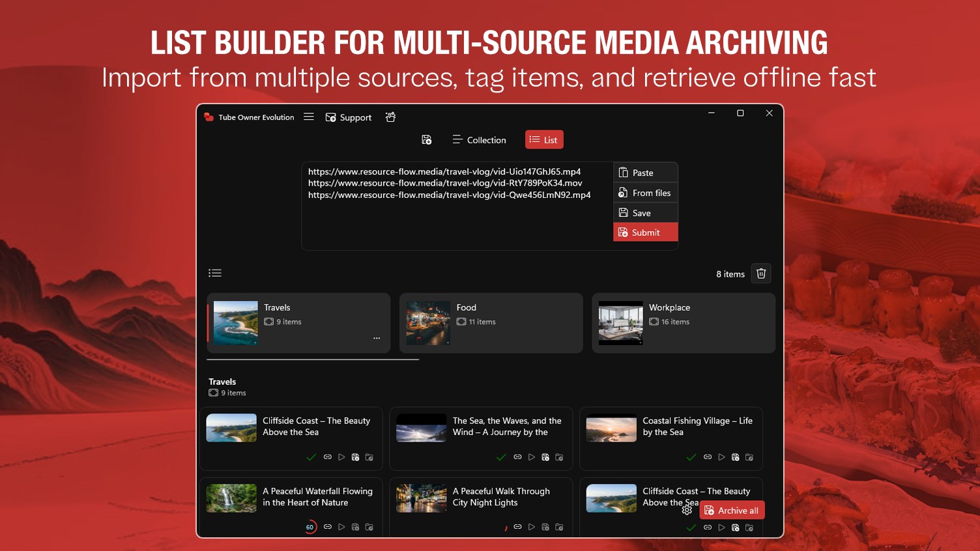Viewport: 980px width, 551px height.
Task: Archive A Peaceful Waterfall Flowing video
Action: point(355,527)
